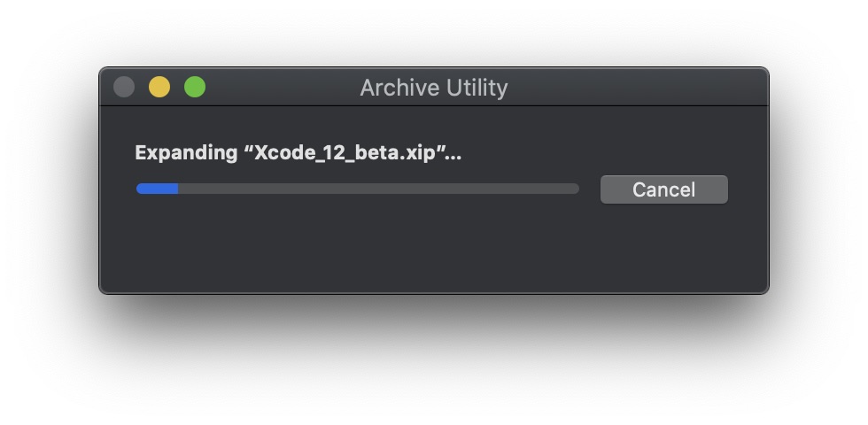868x425 pixels.
Task: Click the white background outside the window
Action: click(432, 365)
